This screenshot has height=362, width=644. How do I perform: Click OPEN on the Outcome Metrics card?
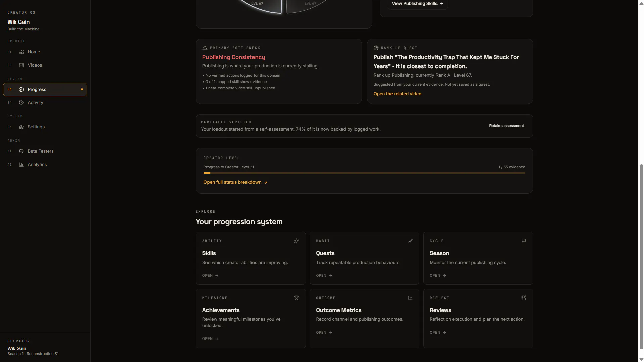click(324, 333)
